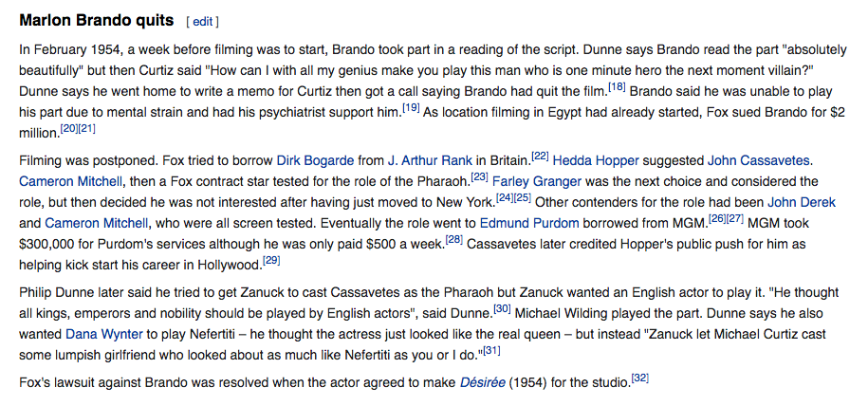
Task: Open footnote reference [21]
Action: 87,129
